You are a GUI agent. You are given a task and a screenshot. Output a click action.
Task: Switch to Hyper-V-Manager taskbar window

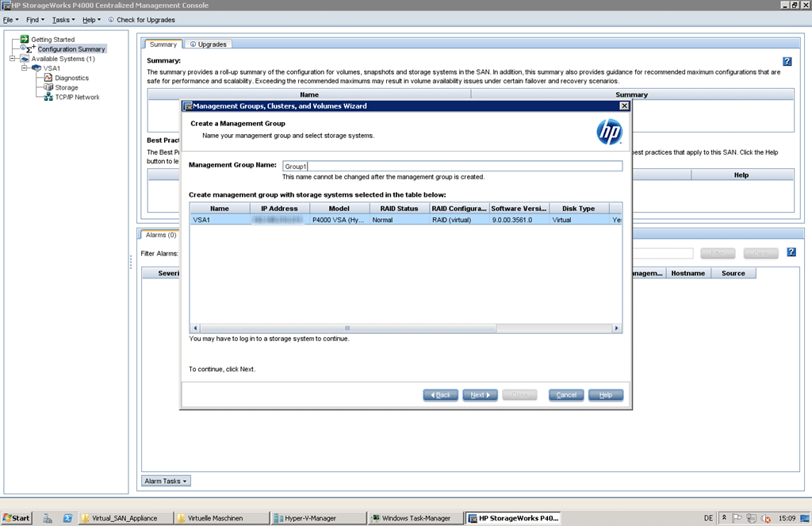point(319,518)
